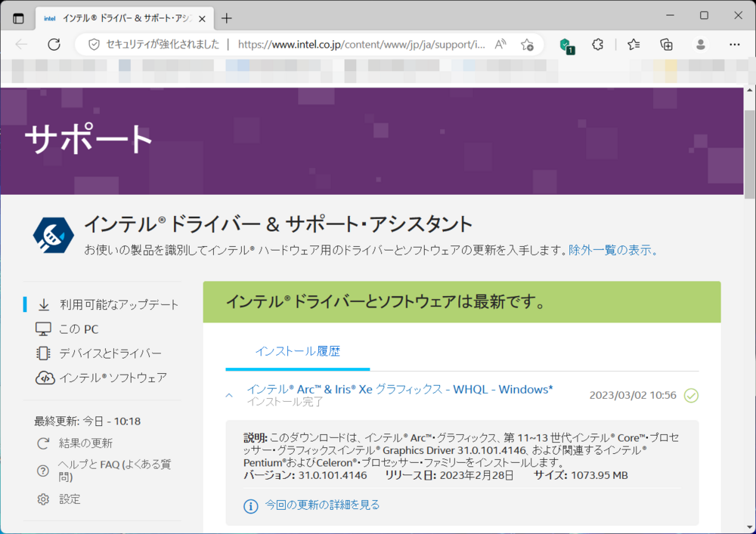Click the Intel Driver & Support Assistant logo
Screen dimensions: 756x534
click(53, 235)
